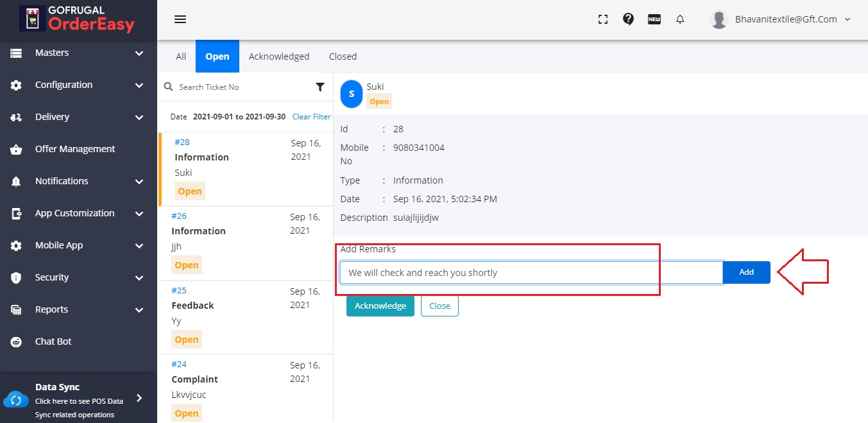Switch to the Acknowledged tab
Image resolution: width=868 pixels, height=423 pixels.
pyautogui.click(x=278, y=56)
